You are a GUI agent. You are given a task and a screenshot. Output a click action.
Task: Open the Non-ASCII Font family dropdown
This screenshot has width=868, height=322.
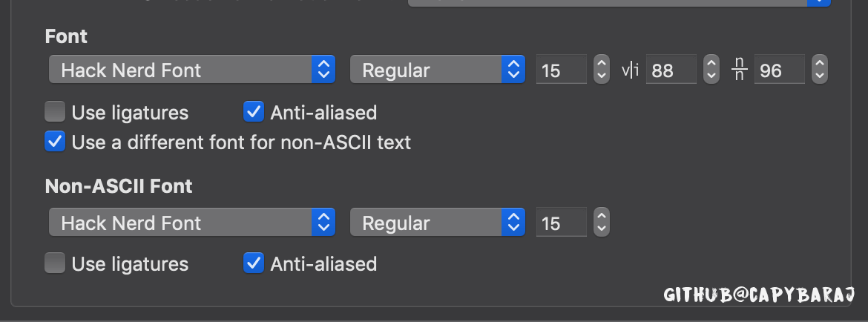point(191,223)
